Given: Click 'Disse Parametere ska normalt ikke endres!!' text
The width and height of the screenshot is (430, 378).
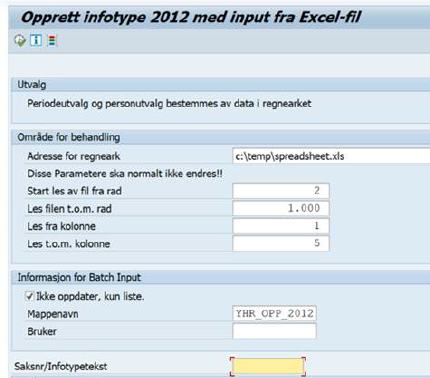Looking at the screenshot, I should pyautogui.click(x=125, y=174).
